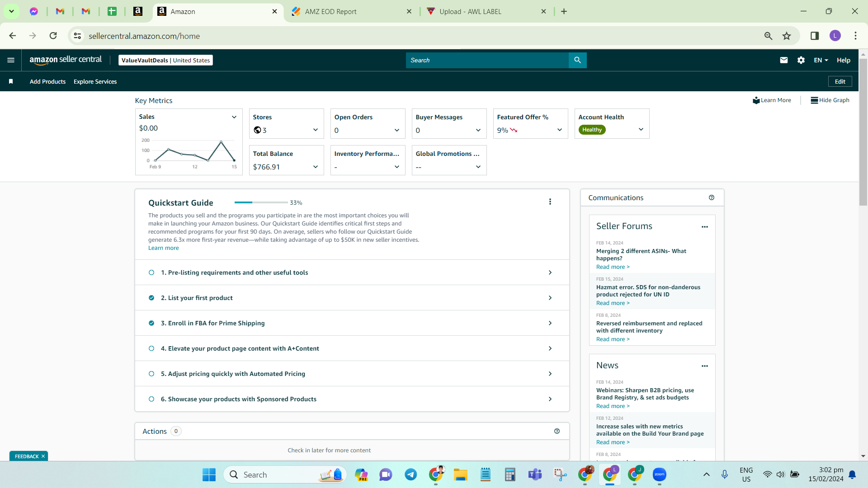The image size is (868, 488).
Task: Expand the Stores metric dropdown
Action: (316, 130)
